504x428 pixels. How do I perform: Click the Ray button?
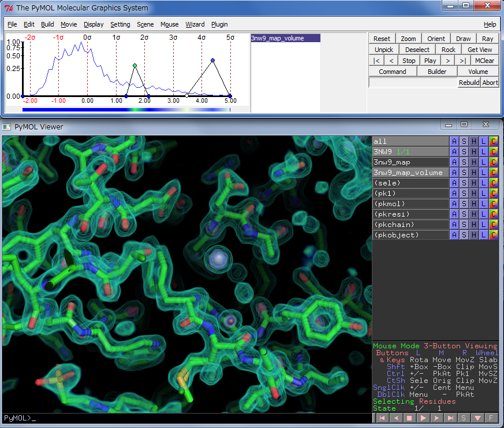(488, 39)
